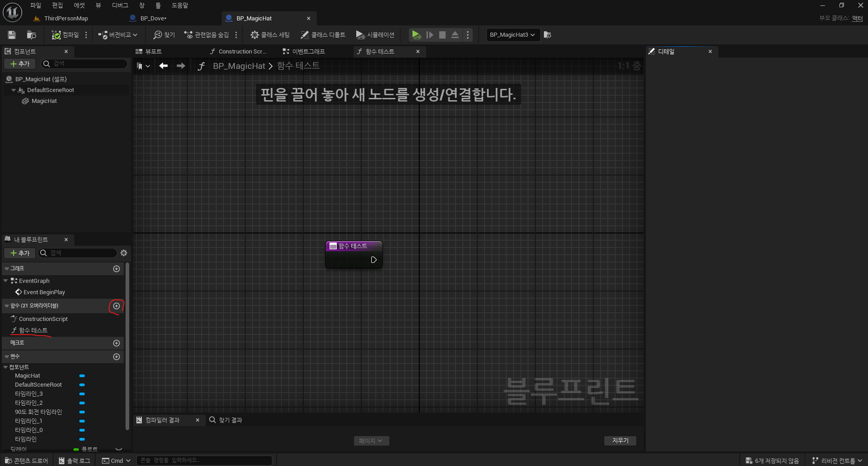
Task: Select MagicHat component
Action: pyautogui.click(x=44, y=101)
